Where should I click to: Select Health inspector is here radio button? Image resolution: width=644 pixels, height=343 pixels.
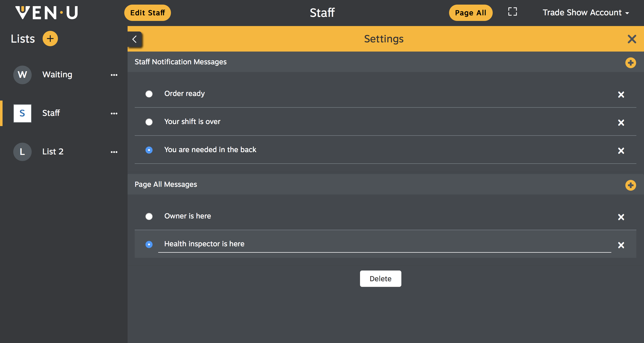pos(149,244)
